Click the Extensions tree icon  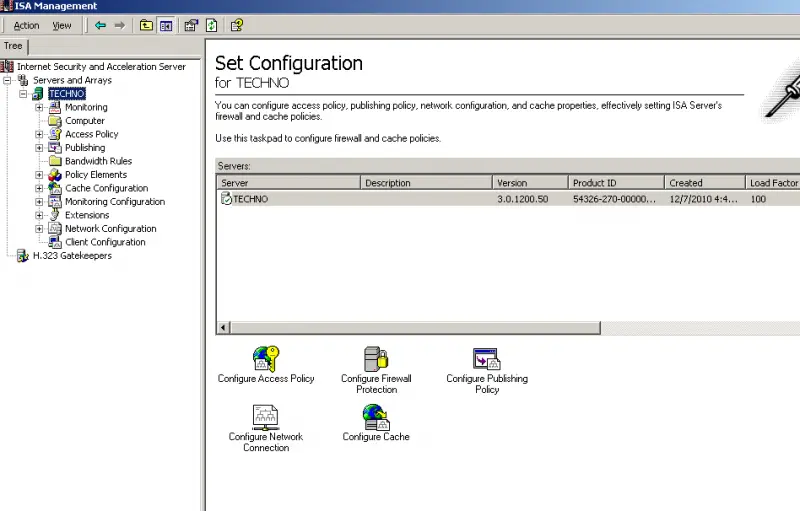55,215
